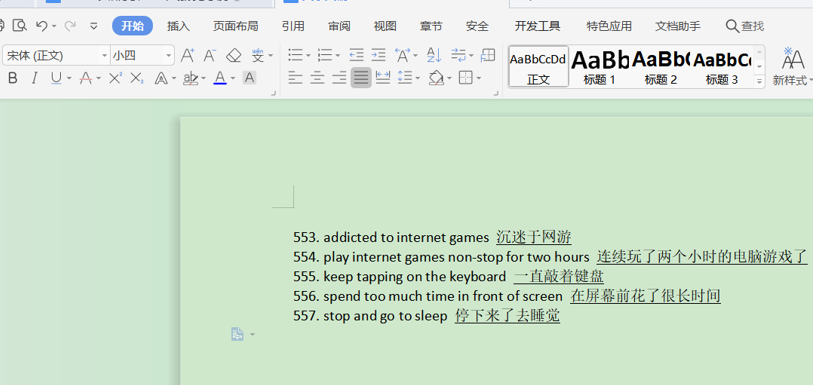The image size is (813, 385).
Task: Open the 插入 ribbon tab
Action: [178, 26]
